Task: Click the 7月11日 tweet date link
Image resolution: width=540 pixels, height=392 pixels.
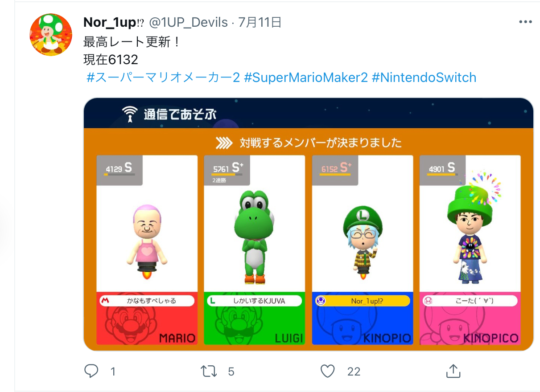Action: tap(260, 22)
